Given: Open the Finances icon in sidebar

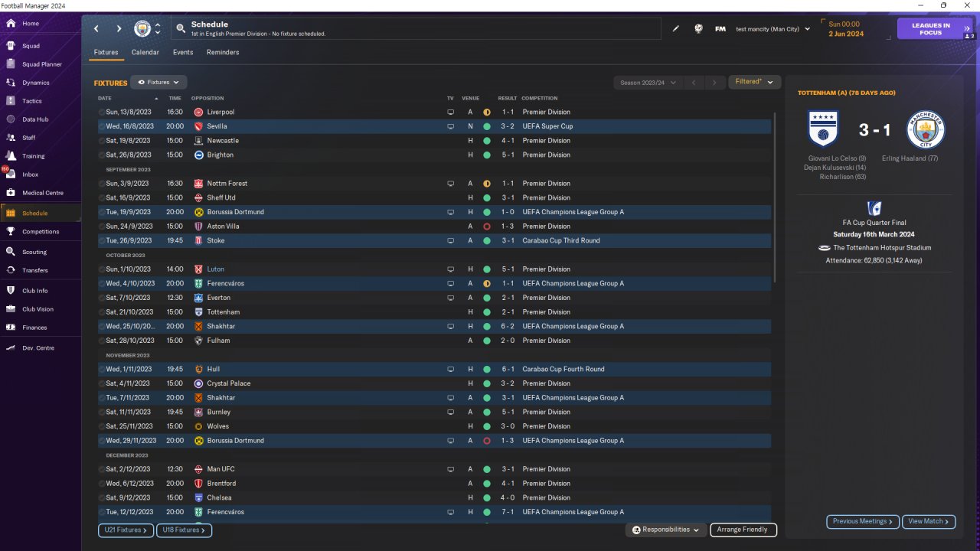Looking at the screenshot, I should pos(11,328).
